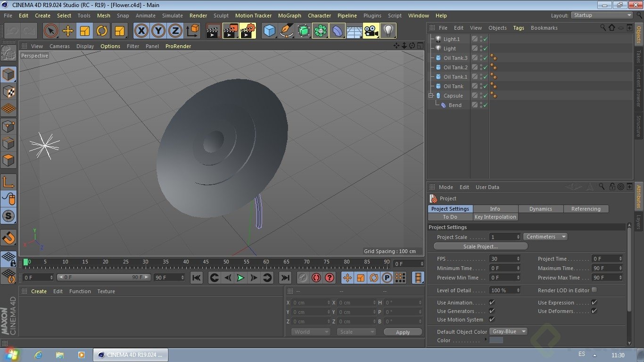Select the Move tool in toolbar

(68, 31)
